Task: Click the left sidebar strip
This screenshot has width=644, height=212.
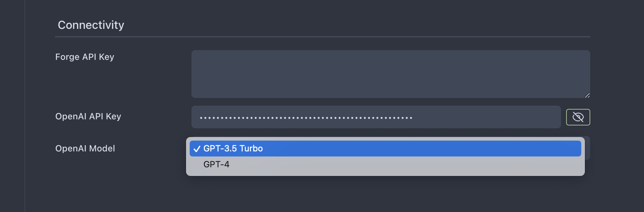Action: pyautogui.click(x=12, y=106)
